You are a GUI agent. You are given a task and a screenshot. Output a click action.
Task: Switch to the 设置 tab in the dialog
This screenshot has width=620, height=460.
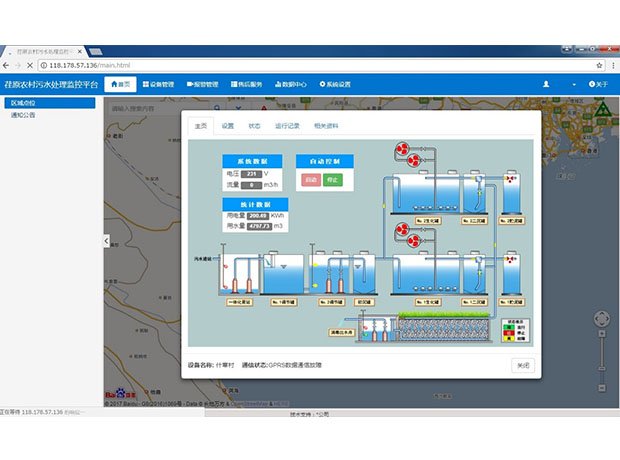coord(228,126)
